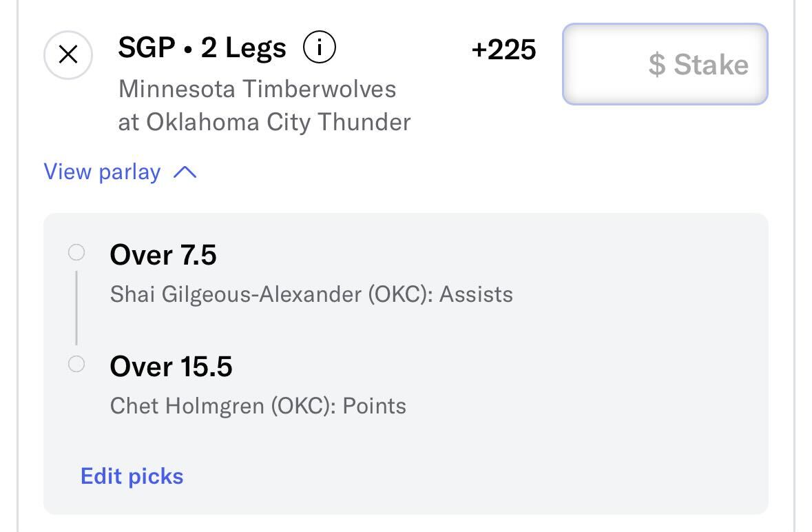This screenshot has width=812, height=532.
Task: Click Chet Holmgren player name
Action: click(x=187, y=406)
